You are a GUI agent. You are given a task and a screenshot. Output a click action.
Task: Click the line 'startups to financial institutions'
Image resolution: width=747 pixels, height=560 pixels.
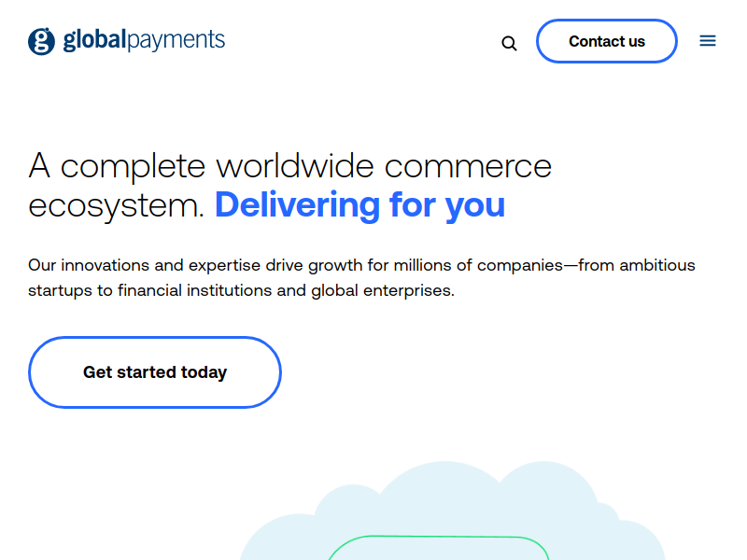241,290
